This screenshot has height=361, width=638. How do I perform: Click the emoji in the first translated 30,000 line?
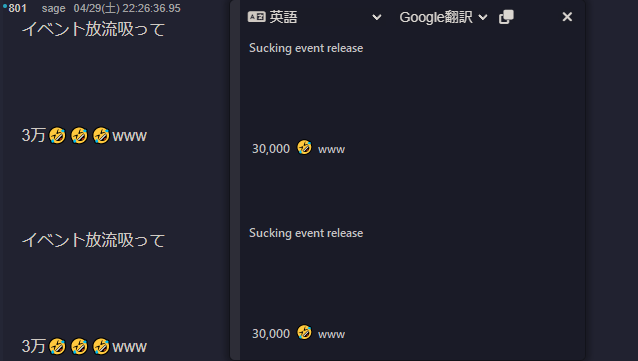point(304,147)
